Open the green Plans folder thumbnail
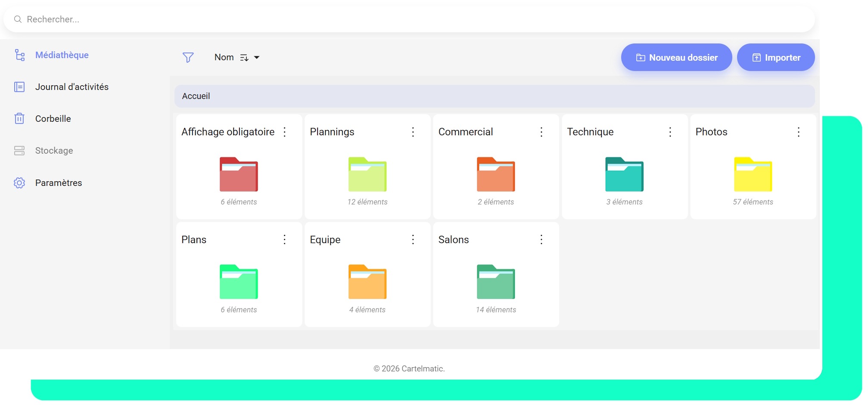The width and height of the screenshot is (868, 405). tap(239, 282)
